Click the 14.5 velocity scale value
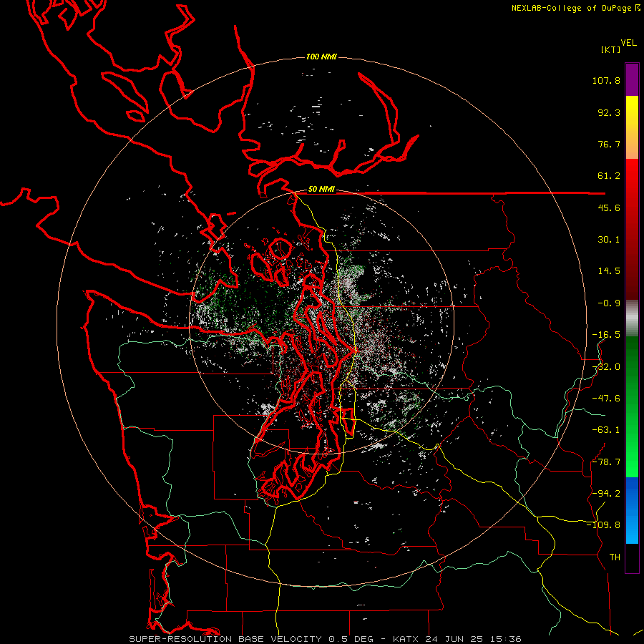The image size is (644, 644). point(609,271)
